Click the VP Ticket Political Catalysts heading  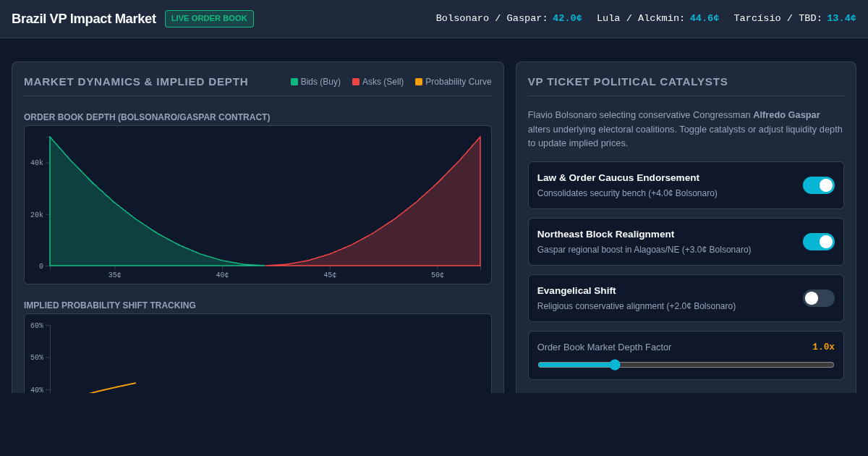(628, 82)
